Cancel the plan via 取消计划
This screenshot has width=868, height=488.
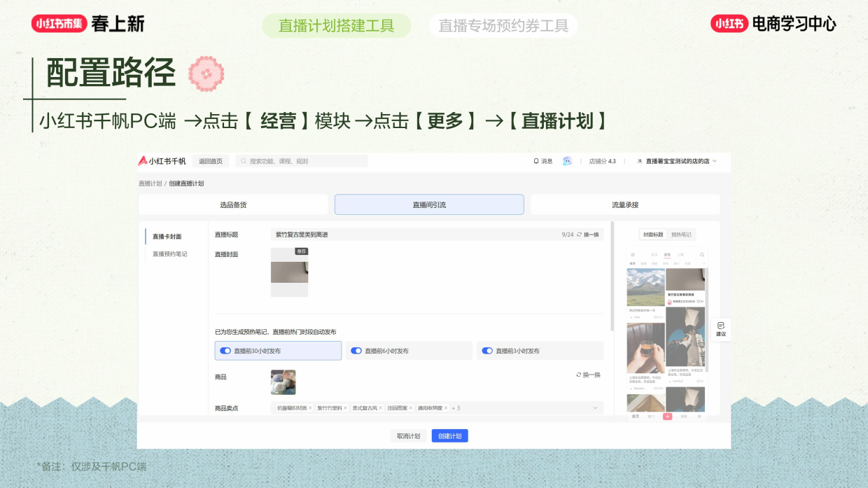408,435
